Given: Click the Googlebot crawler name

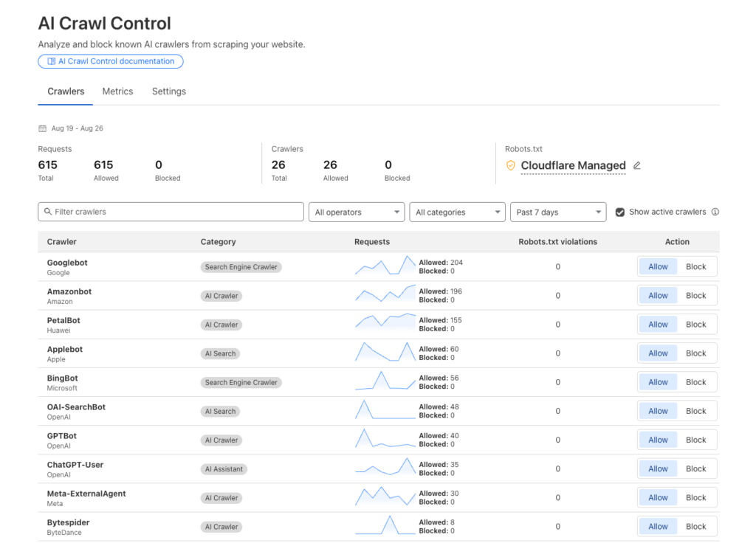Looking at the screenshot, I should coord(67,263).
